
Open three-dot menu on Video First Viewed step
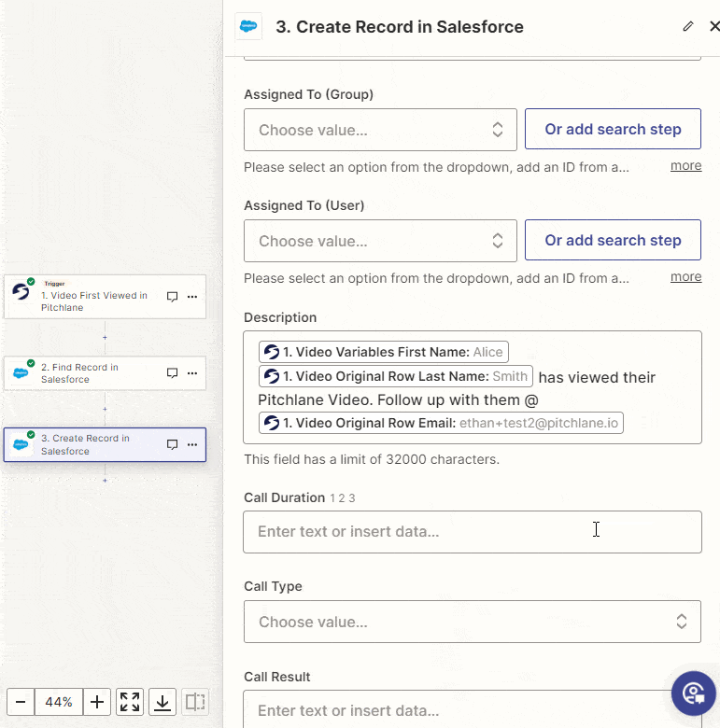tap(192, 297)
